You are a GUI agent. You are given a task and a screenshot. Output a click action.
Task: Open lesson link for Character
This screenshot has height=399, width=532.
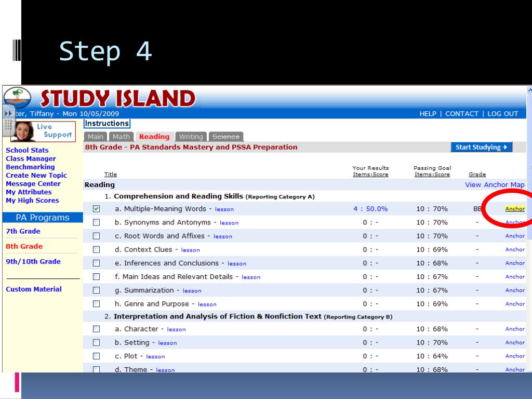click(x=177, y=329)
